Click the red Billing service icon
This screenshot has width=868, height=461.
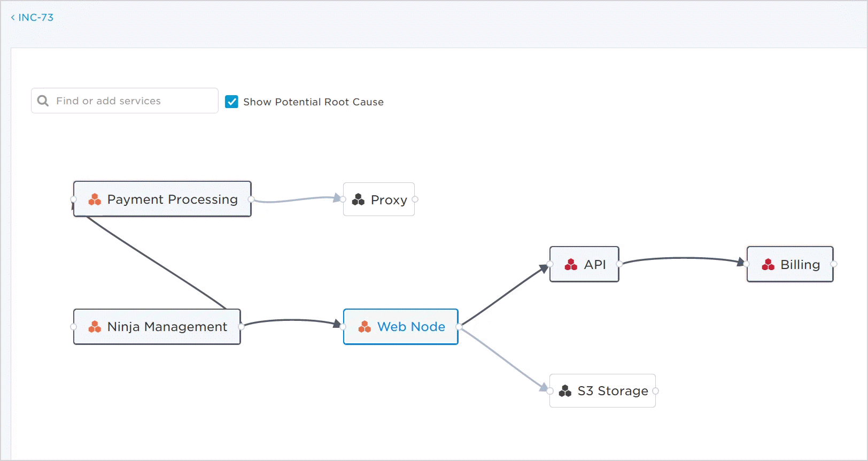point(768,265)
